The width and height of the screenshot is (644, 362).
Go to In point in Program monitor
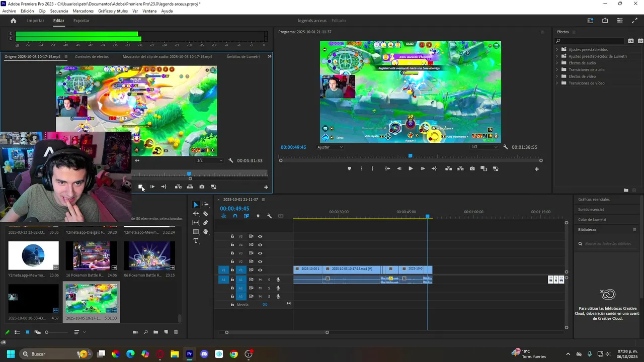click(x=387, y=169)
